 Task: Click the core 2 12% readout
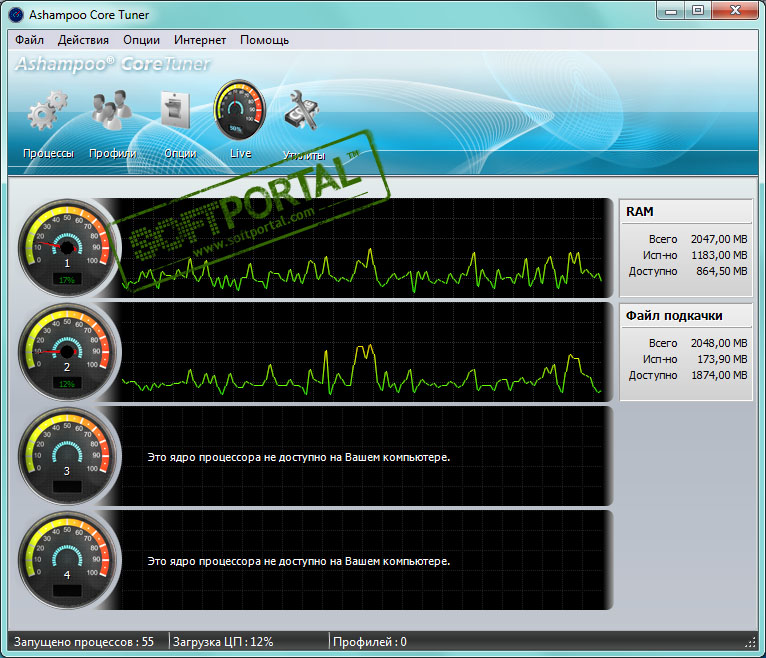click(67, 384)
